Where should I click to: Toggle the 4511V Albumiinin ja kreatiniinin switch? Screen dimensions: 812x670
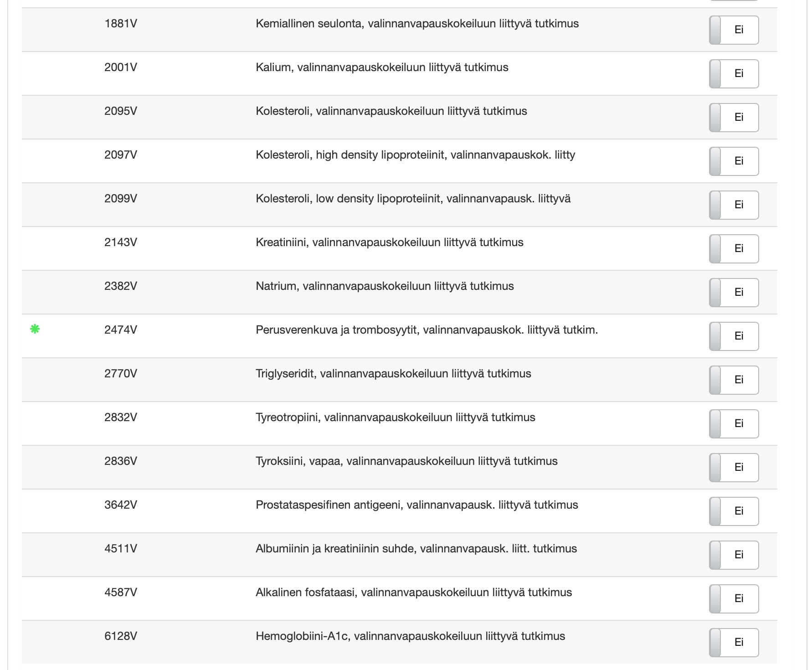point(734,555)
